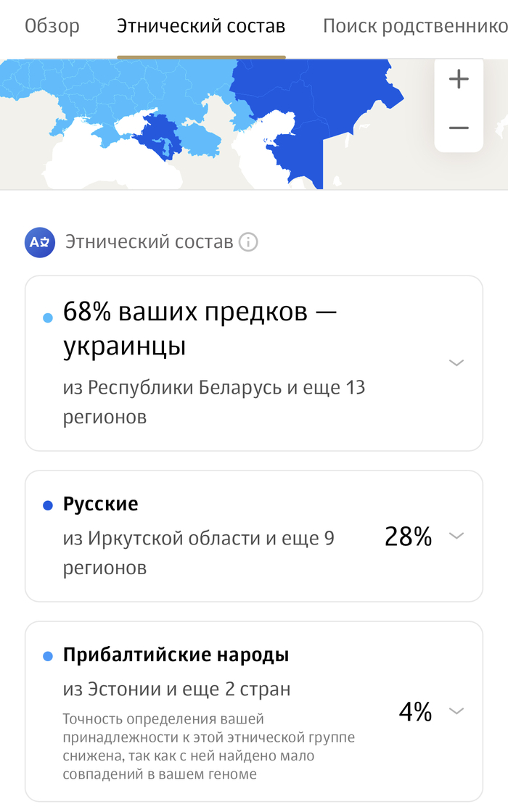Image resolution: width=508 pixels, height=812 pixels.
Task: Zoom in on the ancestry map
Action: pos(459,79)
